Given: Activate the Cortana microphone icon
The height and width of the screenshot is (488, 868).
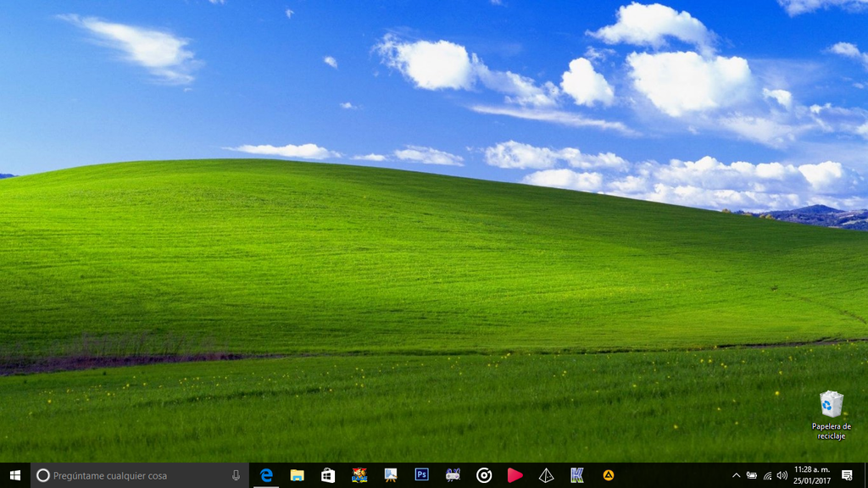Looking at the screenshot, I should point(236,475).
